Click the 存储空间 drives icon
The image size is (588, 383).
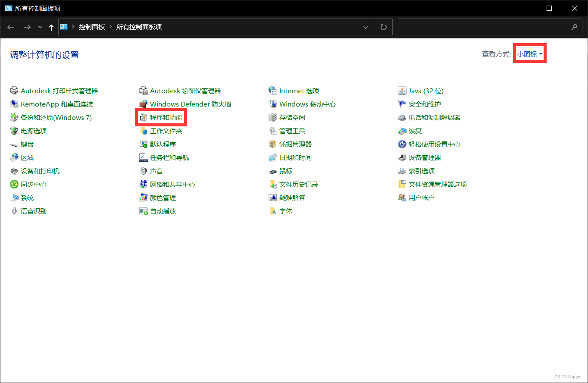273,117
